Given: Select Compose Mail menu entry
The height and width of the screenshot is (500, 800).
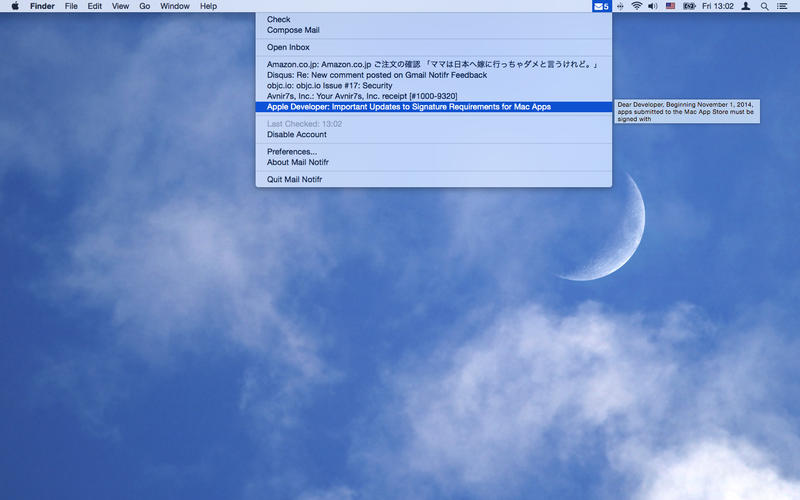Looking at the screenshot, I should 293,30.
